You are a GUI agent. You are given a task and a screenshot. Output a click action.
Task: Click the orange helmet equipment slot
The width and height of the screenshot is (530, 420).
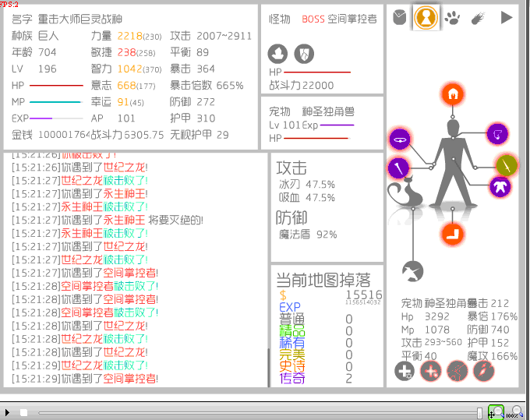(453, 94)
